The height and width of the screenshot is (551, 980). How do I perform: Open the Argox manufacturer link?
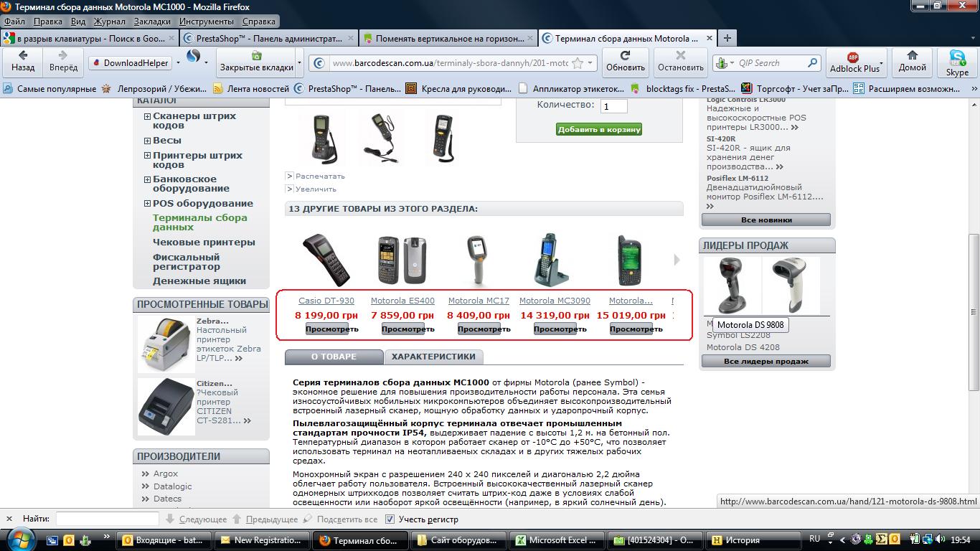[166, 474]
